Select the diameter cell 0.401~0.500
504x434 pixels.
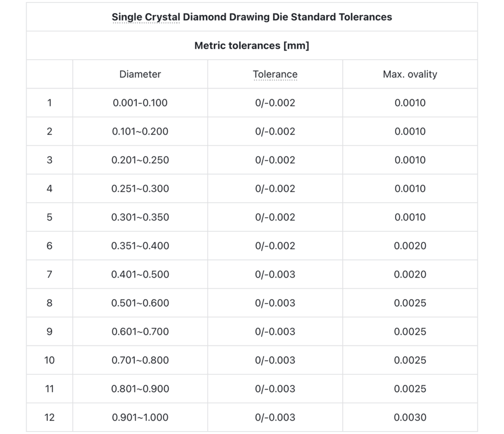point(140,274)
